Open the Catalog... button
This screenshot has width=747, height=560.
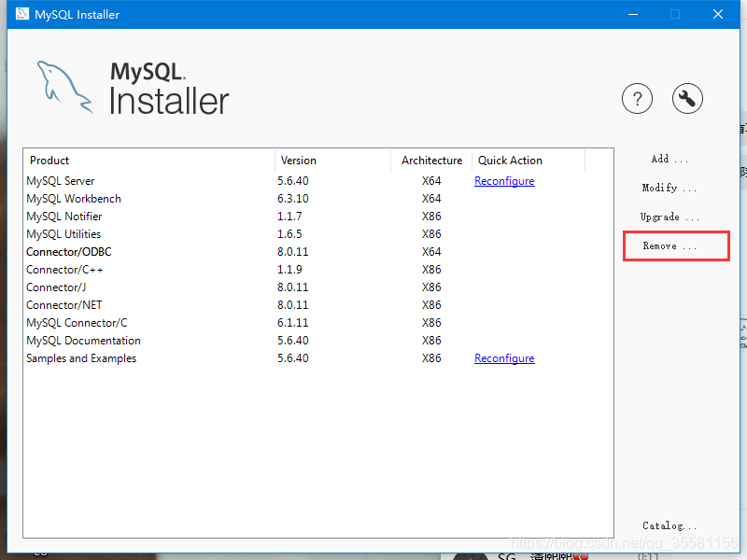(x=669, y=525)
